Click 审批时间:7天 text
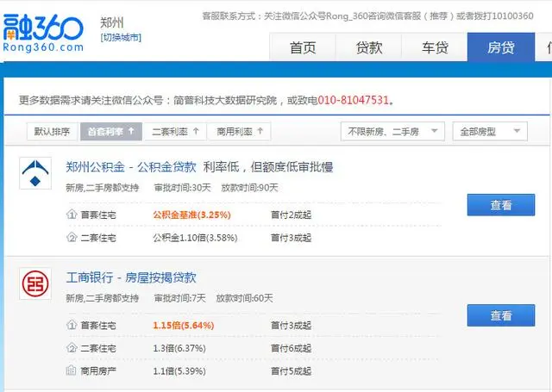The width and height of the screenshot is (552, 392). click(x=179, y=298)
